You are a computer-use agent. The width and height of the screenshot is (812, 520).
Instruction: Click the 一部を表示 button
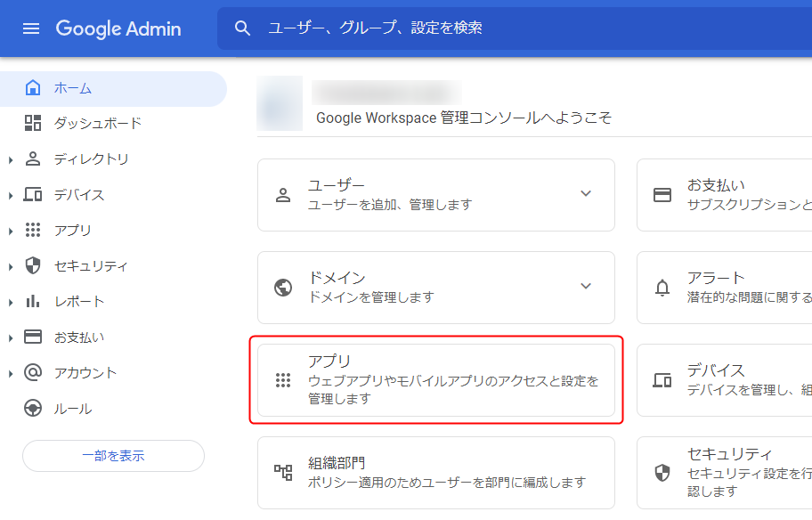pos(113,456)
